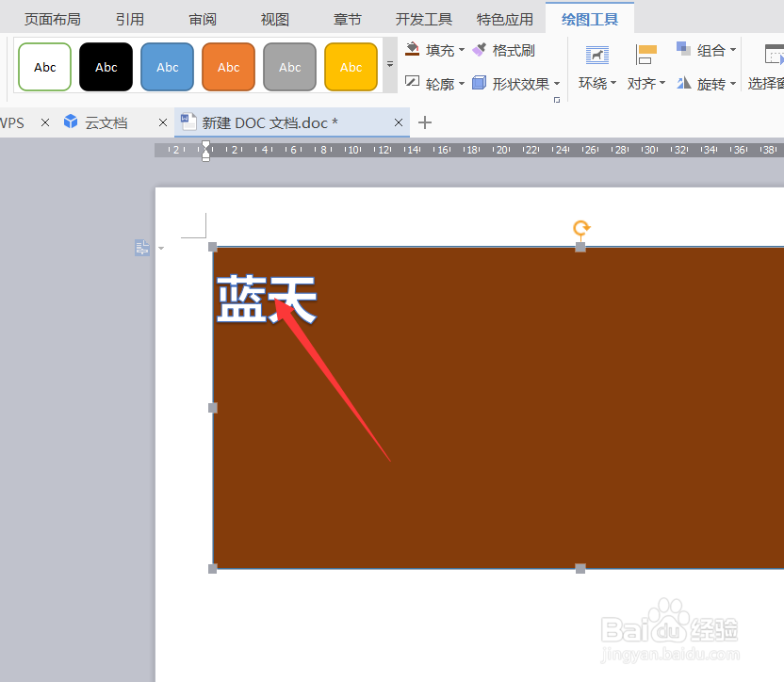Click the top-left resize handle of the shape
The height and width of the screenshot is (682, 784).
pos(213,247)
